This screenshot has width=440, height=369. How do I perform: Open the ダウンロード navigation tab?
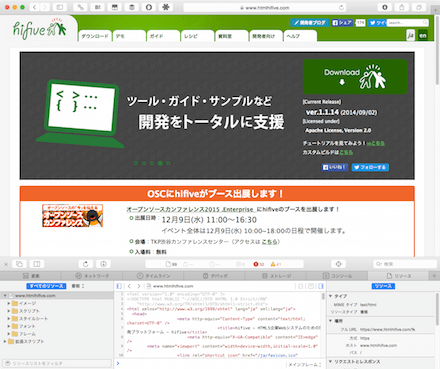95,36
